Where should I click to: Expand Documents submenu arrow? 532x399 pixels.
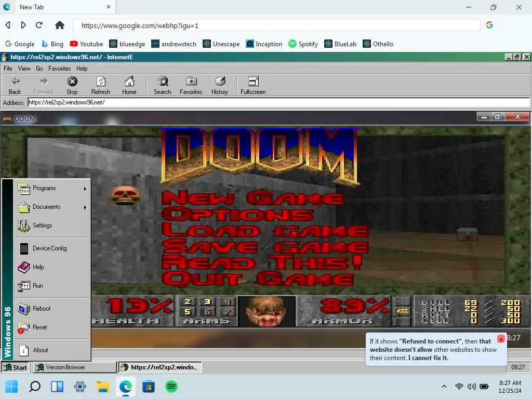click(x=85, y=207)
